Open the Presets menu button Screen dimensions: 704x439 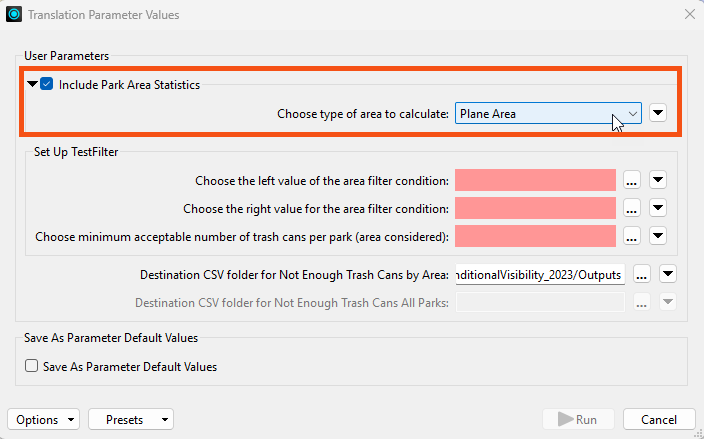click(x=131, y=420)
